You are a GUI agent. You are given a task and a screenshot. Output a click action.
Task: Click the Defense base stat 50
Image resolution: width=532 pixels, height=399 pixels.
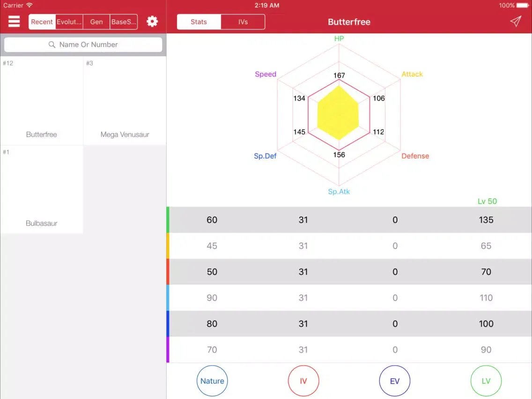pyautogui.click(x=212, y=272)
